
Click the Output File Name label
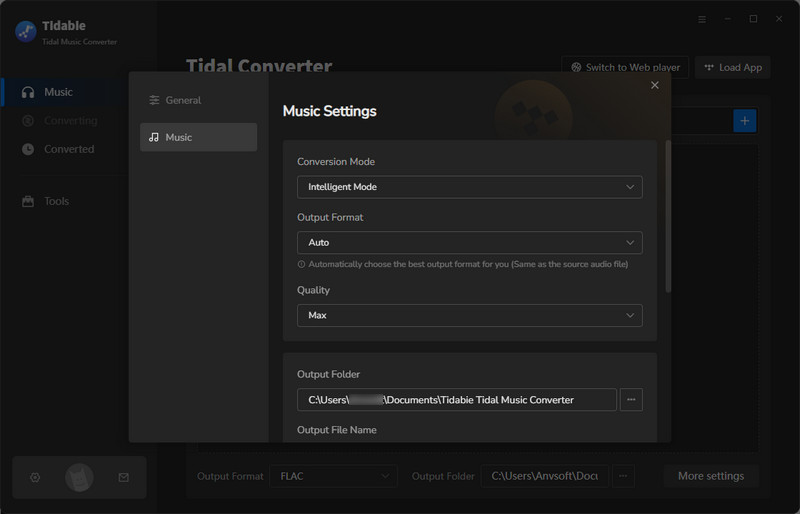pos(337,430)
